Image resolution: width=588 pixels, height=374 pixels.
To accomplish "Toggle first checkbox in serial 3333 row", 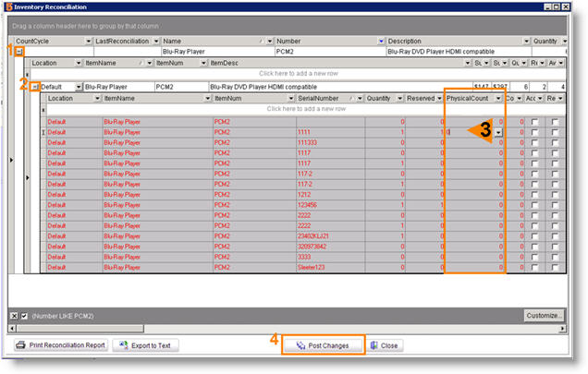I will tap(534, 257).
